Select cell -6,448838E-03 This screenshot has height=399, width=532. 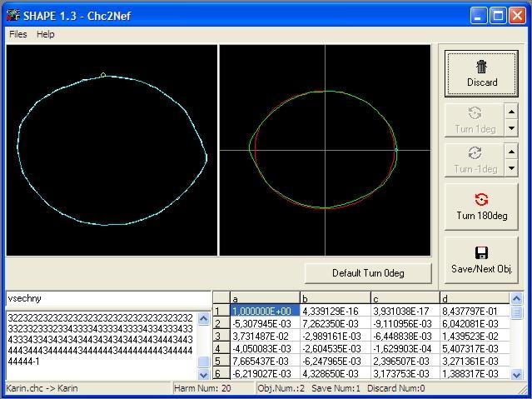405,337
